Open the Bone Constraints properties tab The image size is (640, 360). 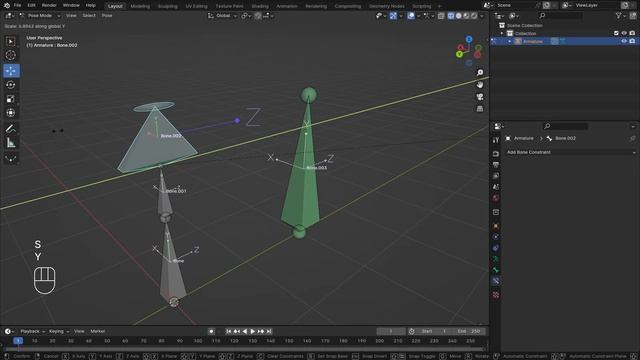496,281
